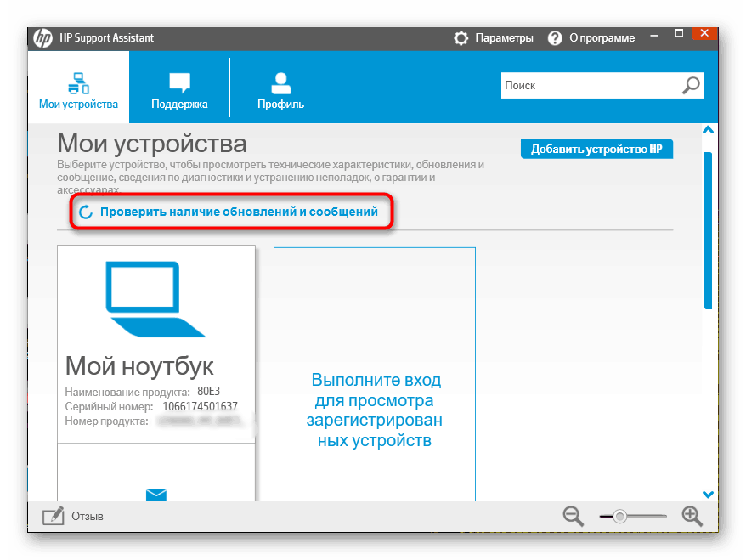Click the search magnifier icon
The height and width of the screenshot is (560, 746).
point(690,85)
